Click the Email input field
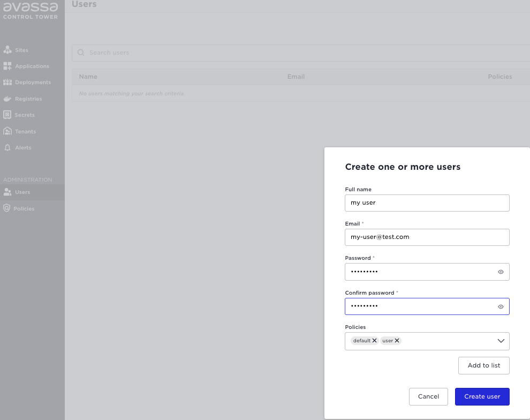The width and height of the screenshot is (530, 420). [427, 237]
